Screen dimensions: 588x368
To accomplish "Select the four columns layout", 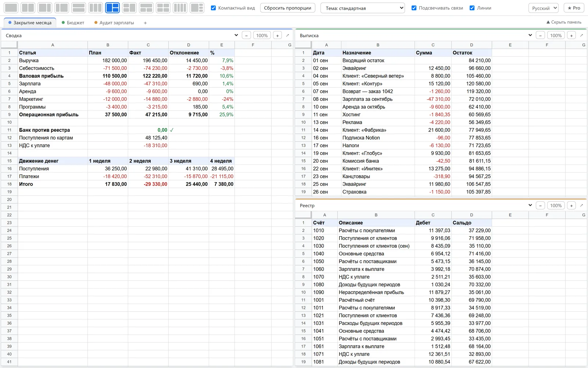I will pos(180,8).
